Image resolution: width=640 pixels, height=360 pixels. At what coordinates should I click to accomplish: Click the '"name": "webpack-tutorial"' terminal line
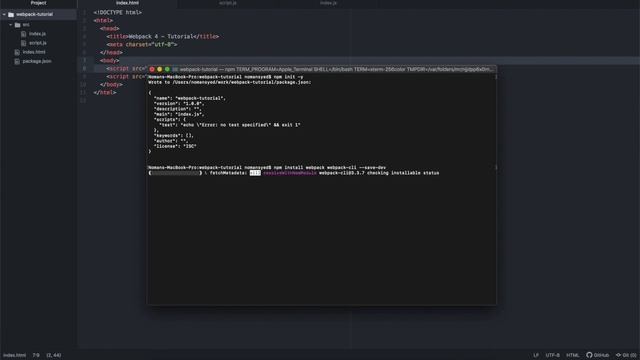[x=189, y=98]
